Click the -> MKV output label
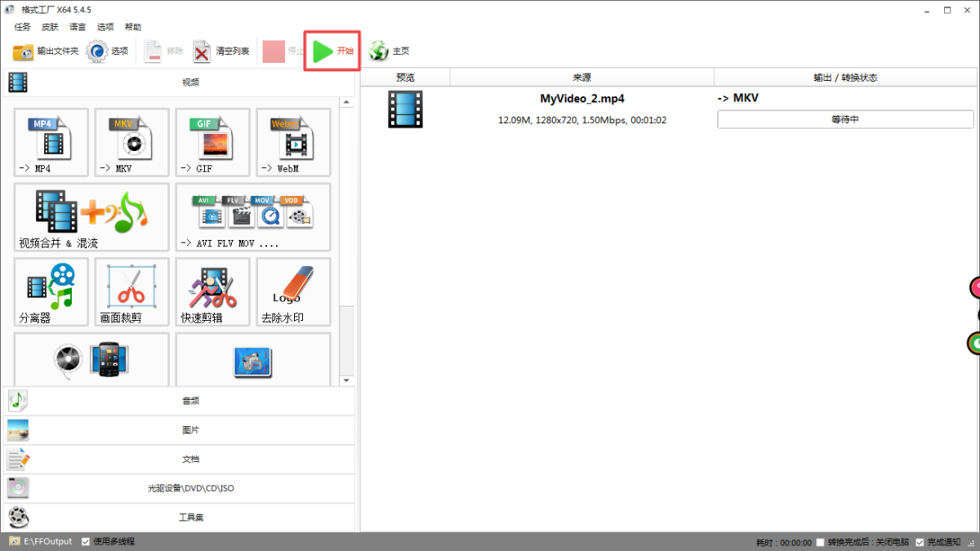The width and height of the screenshot is (980, 551). 739,98
